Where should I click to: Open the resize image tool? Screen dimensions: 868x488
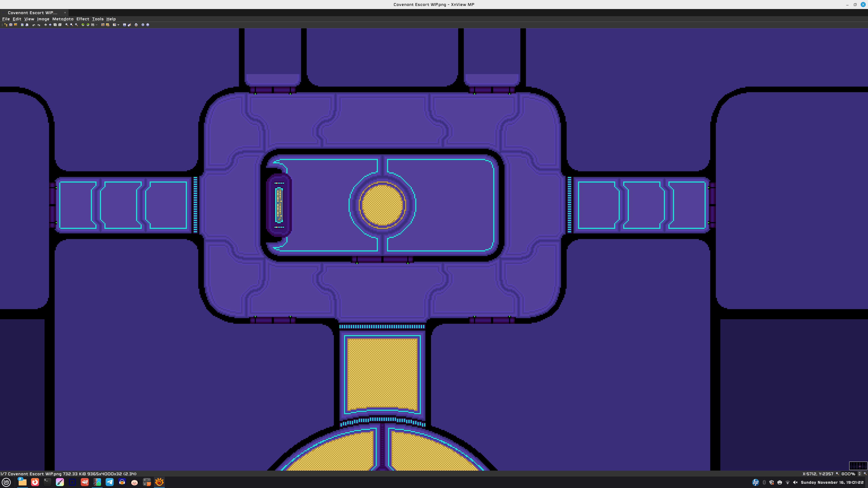coord(108,25)
